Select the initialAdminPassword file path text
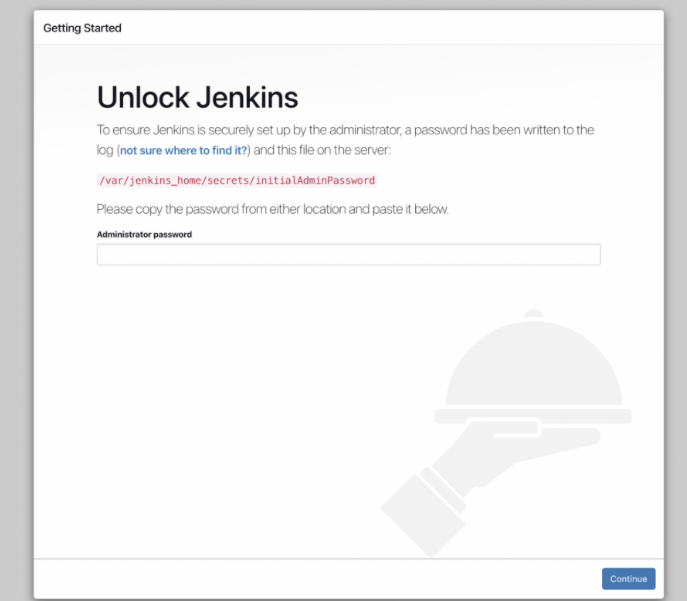Image resolution: width=687 pixels, height=601 pixels. tap(237, 180)
